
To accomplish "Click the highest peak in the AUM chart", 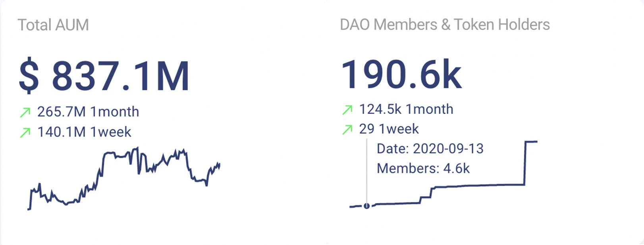I will [137, 149].
